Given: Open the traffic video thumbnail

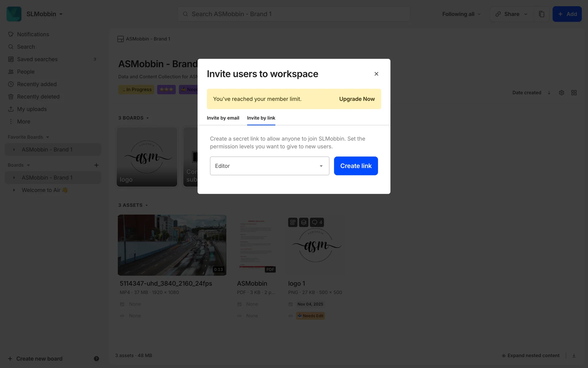Looking at the screenshot, I should (172, 245).
